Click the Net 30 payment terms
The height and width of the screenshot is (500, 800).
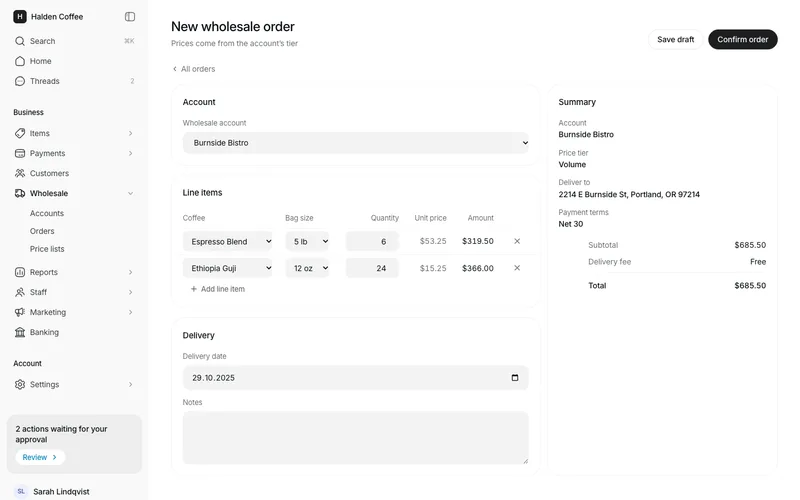click(570, 224)
